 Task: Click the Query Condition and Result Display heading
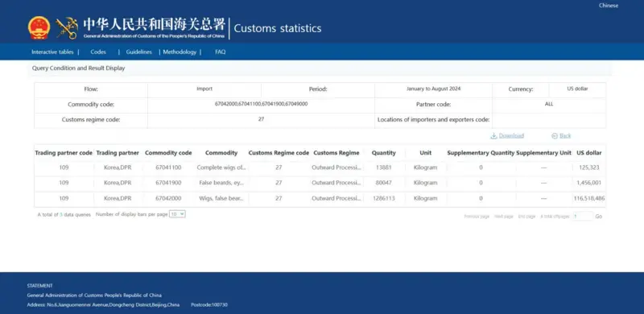pyautogui.click(x=78, y=68)
